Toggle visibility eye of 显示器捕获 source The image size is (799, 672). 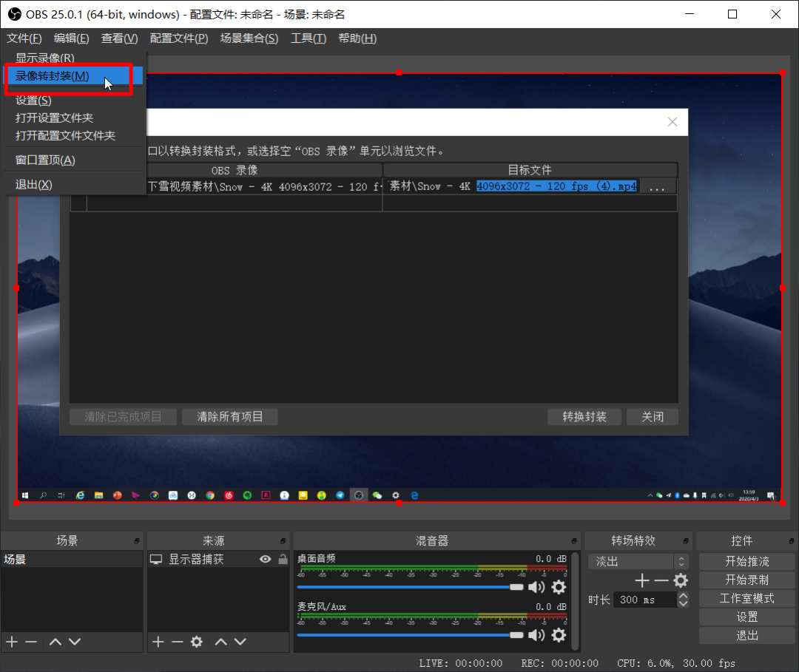265,560
